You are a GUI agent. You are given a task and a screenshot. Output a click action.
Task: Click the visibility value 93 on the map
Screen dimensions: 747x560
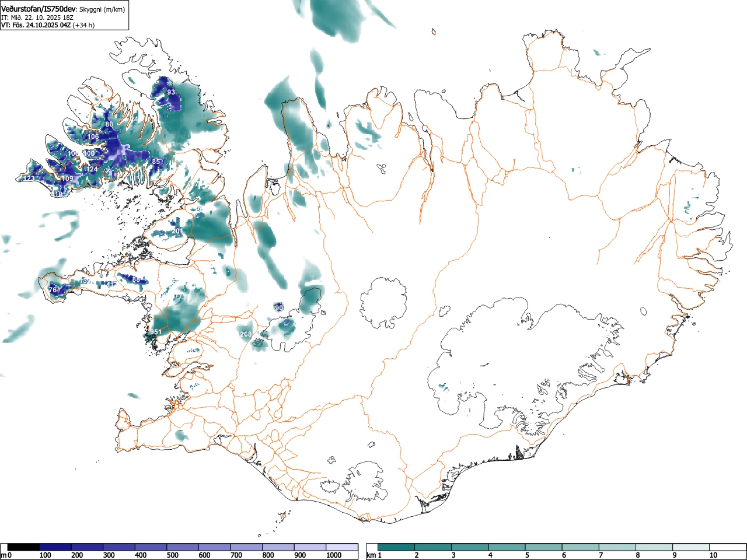point(171,92)
